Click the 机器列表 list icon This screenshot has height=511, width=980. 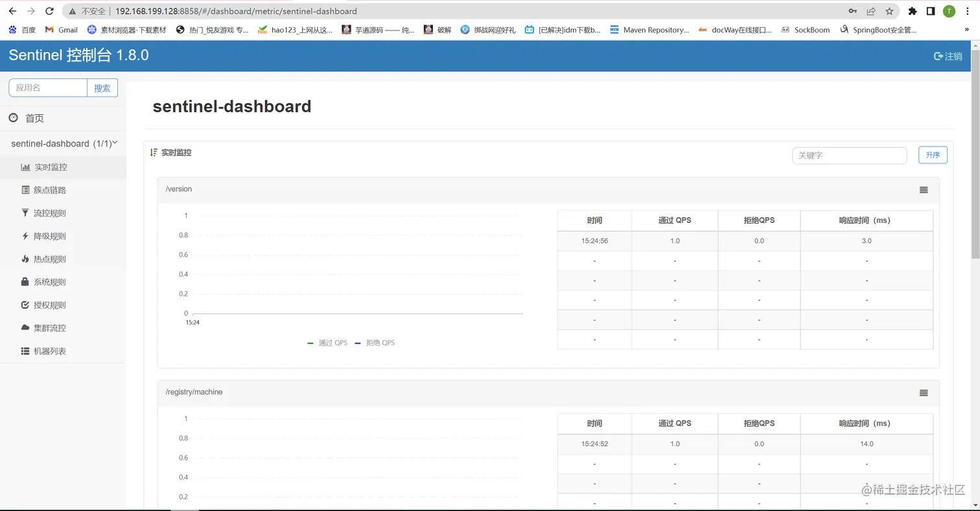25,351
